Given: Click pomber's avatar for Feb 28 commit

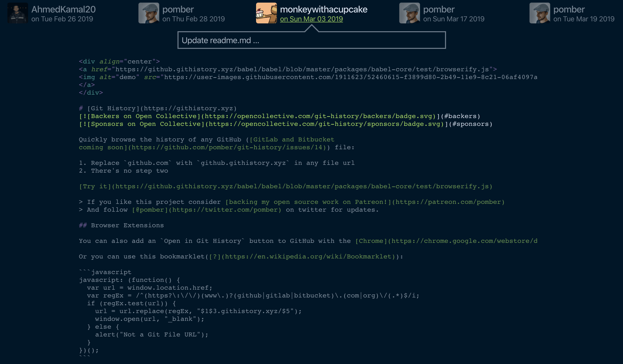Looking at the screenshot, I should [149, 13].
